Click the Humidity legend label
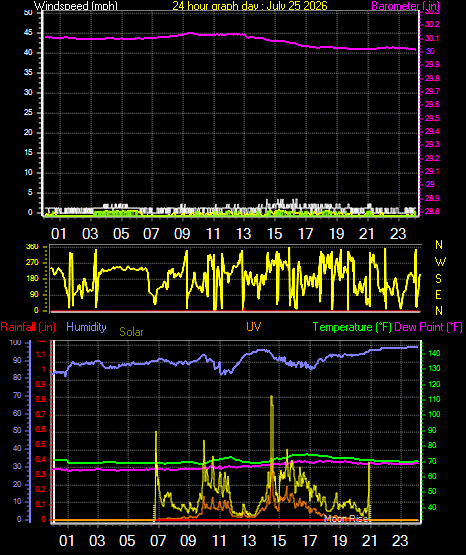Screen dimensions: 466x555 86,327
